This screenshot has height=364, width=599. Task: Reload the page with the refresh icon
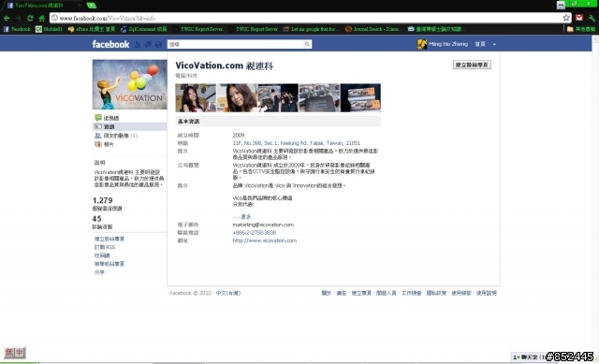tap(30, 18)
